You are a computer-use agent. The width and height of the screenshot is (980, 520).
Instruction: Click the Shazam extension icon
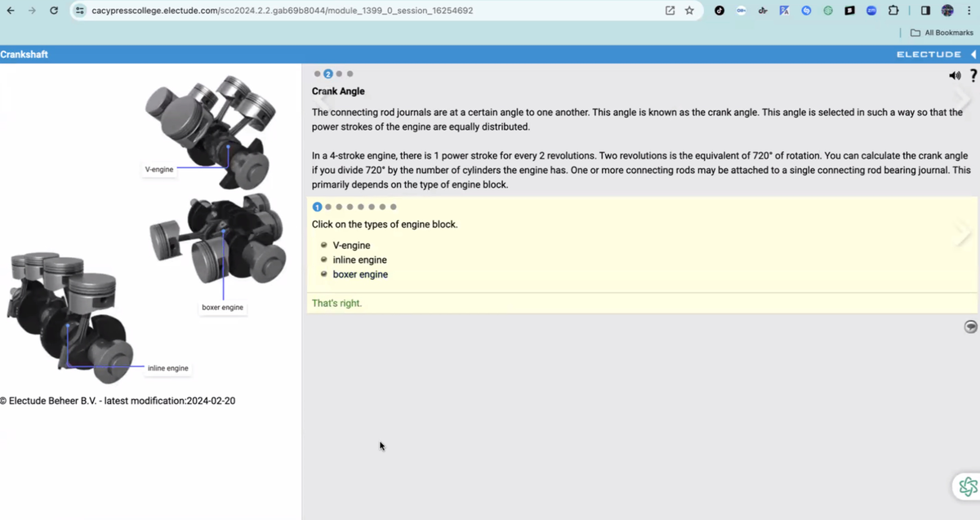tap(806, 11)
